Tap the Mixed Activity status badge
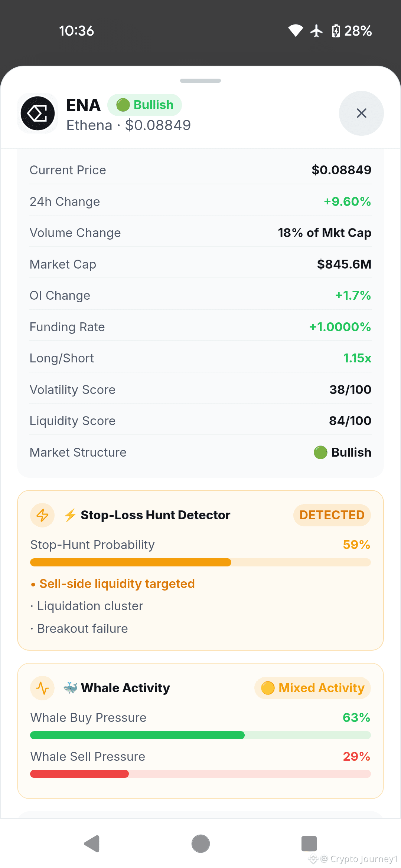This screenshot has height=868, width=401. [313, 688]
